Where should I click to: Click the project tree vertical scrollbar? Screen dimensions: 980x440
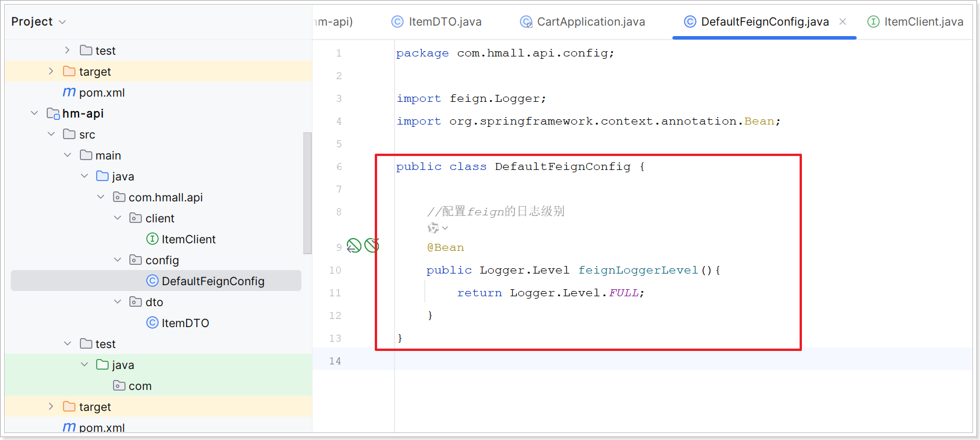[x=307, y=193]
